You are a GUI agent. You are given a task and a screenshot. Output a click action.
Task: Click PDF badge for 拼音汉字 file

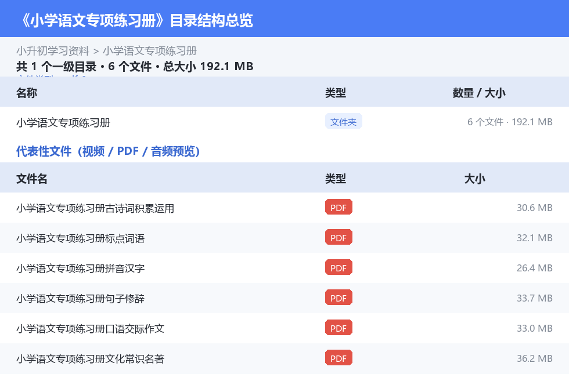338,267
